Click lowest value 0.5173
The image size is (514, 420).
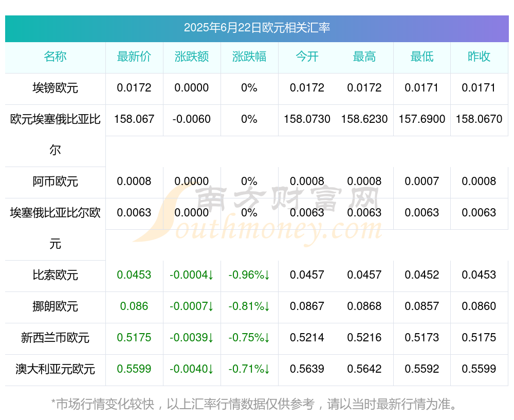click(422, 337)
